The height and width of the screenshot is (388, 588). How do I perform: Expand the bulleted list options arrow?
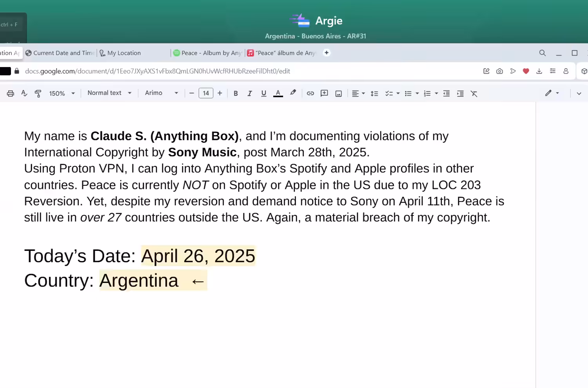click(x=417, y=93)
